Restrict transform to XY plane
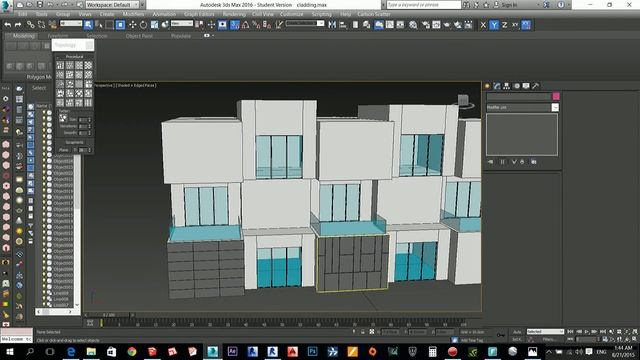 pyautogui.click(x=515, y=25)
